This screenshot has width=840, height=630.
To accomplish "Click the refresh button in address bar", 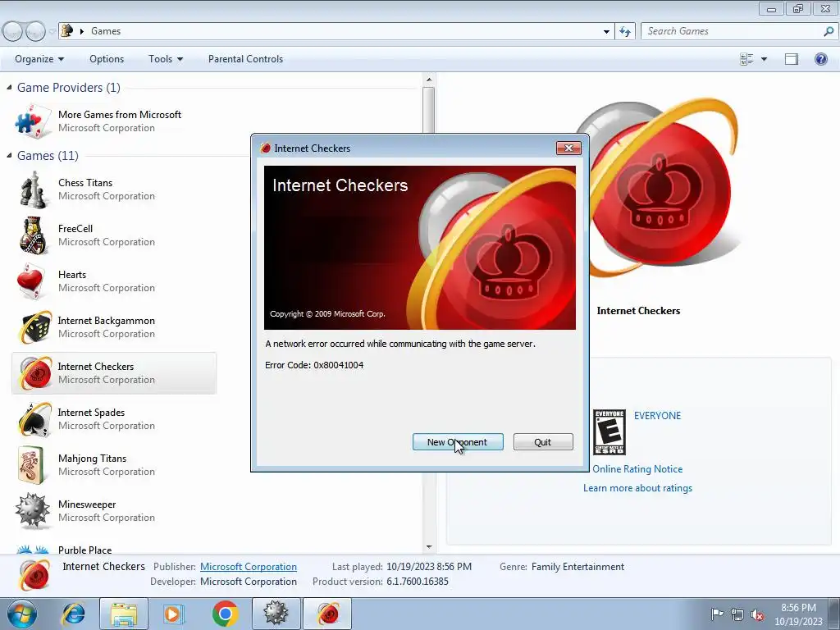I will 625,31.
